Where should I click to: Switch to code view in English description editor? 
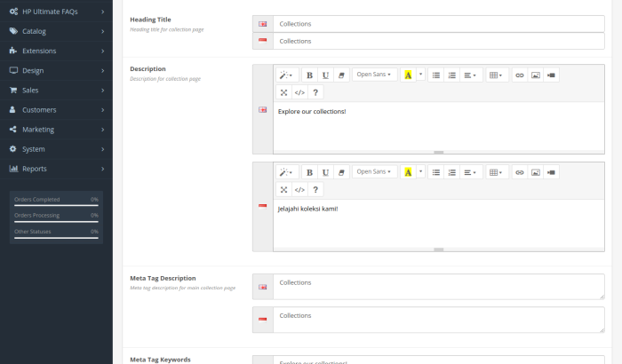point(299,92)
